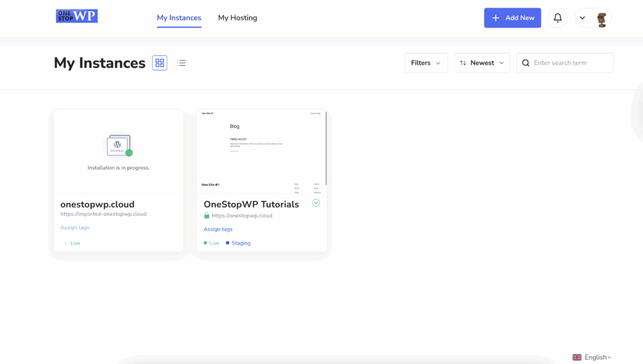Focus the Enter search term field
The image size is (643, 364).
click(565, 63)
